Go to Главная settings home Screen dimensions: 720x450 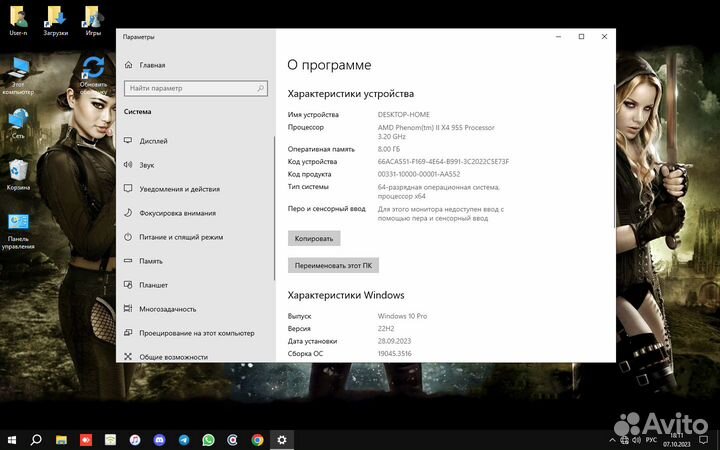[152, 65]
